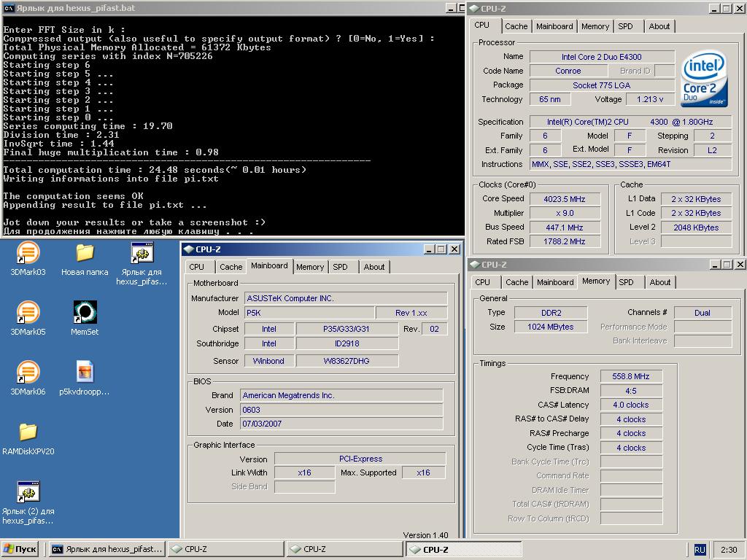Click the Southbridge model ID2918

pyautogui.click(x=347, y=343)
